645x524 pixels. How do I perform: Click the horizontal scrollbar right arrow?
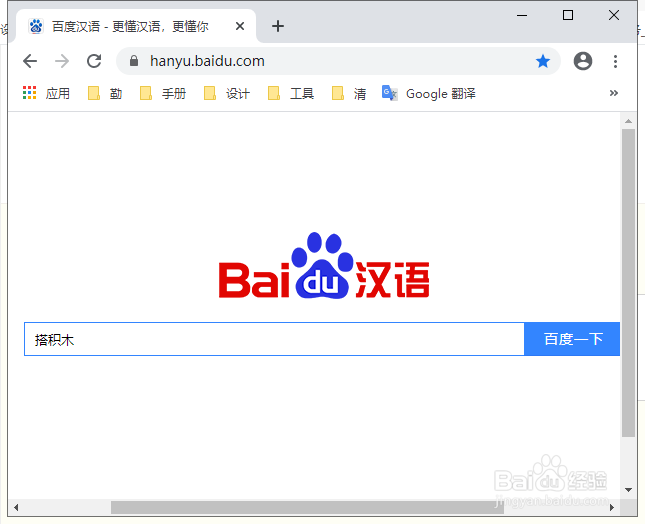pos(612,507)
